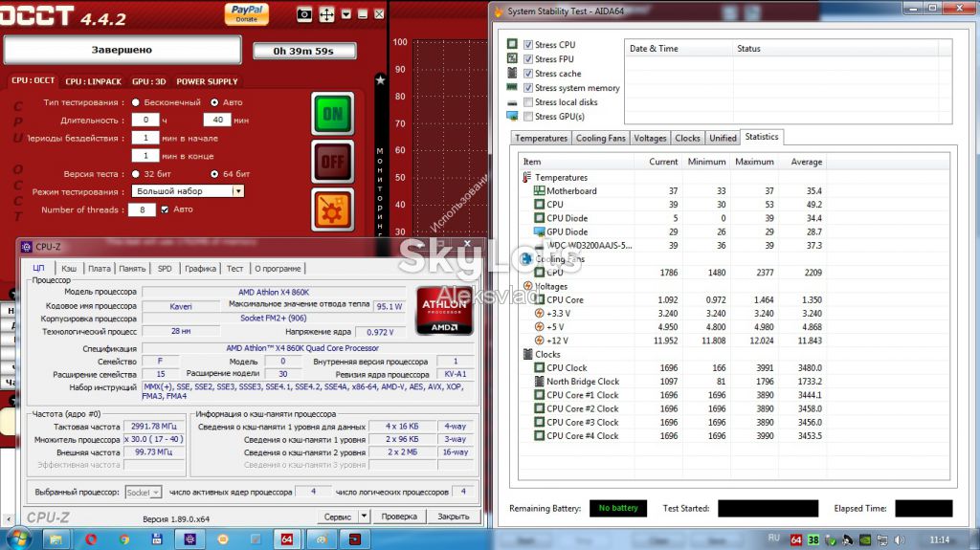Click the Temperatures group icon in statistics
The image size is (980, 550).
tap(526, 178)
